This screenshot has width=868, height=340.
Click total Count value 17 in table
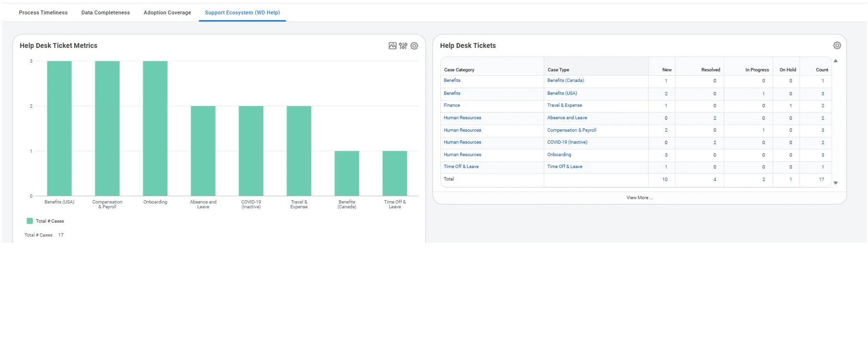(x=822, y=180)
